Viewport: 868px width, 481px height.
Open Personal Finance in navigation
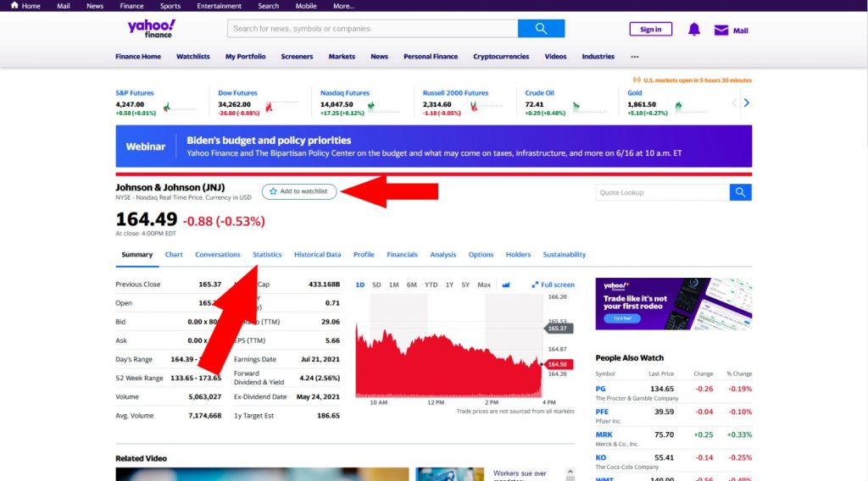431,57
